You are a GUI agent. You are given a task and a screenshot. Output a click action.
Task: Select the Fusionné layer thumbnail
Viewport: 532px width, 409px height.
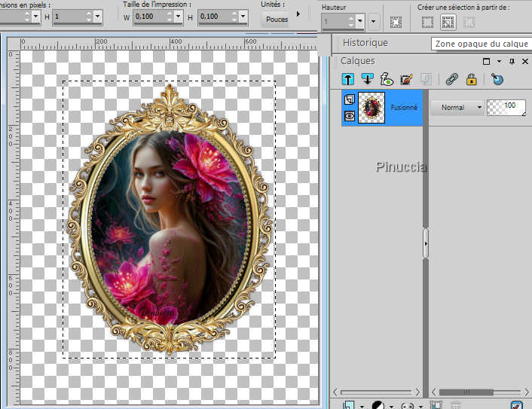point(371,108)
